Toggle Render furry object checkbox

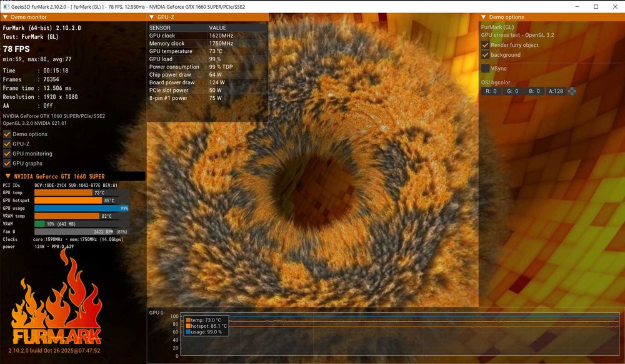(x=485, y=45)
